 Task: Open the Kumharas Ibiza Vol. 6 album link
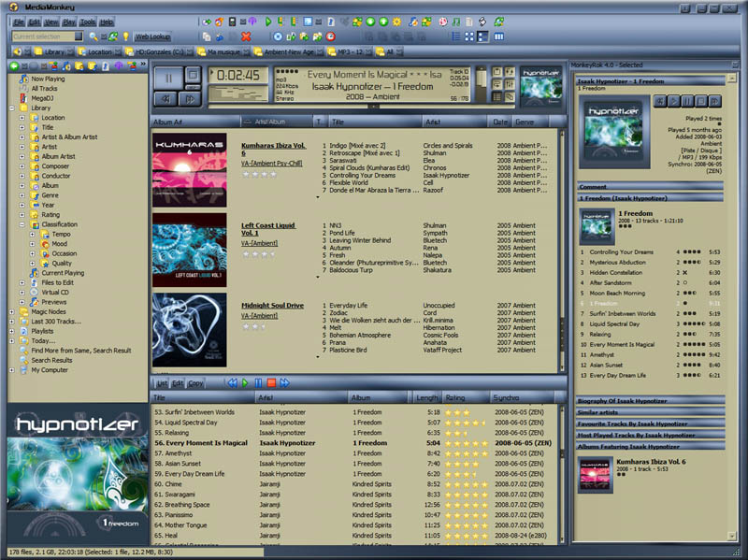click(273, 150)
